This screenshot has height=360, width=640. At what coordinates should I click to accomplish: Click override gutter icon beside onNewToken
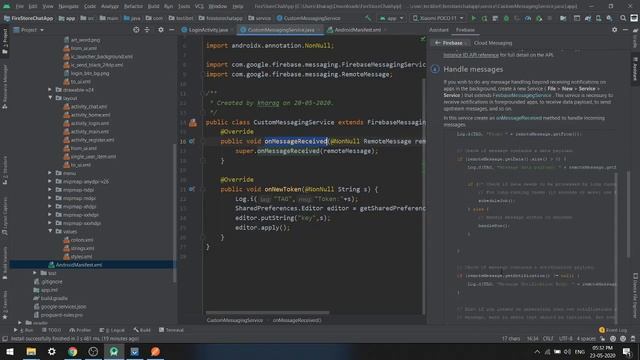pos(192,189)
